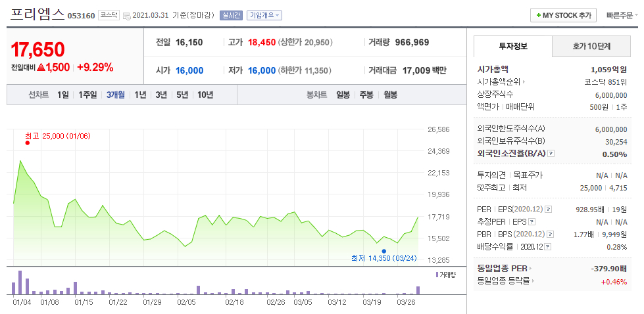Select 5년 line chart period
Viewport: 644px width, 314px height.
182,95
